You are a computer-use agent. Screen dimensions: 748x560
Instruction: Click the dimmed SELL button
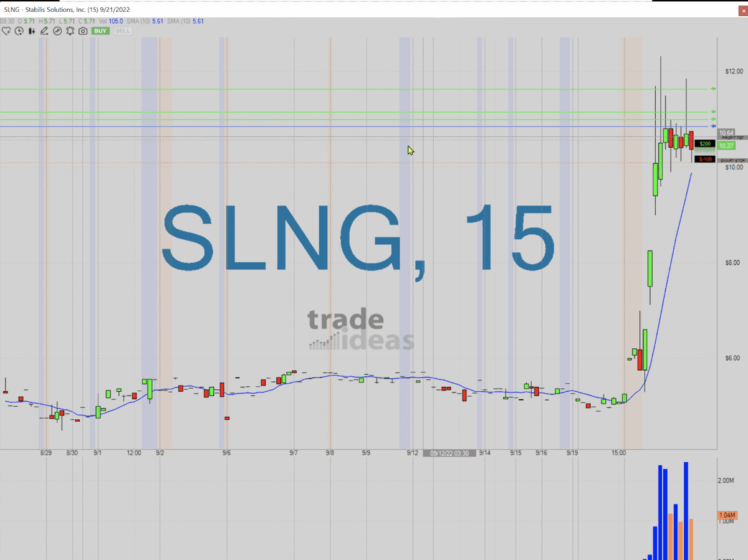(x=123, y=31)
